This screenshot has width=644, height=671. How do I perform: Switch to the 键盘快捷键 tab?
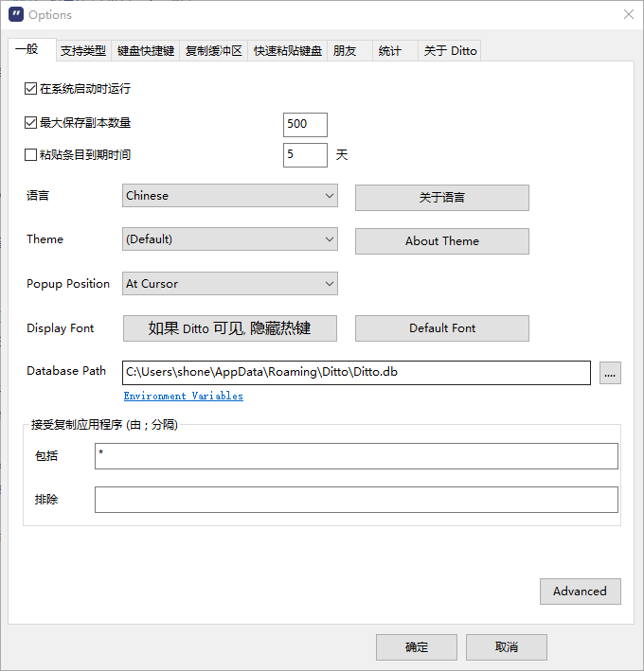[146, 51]
